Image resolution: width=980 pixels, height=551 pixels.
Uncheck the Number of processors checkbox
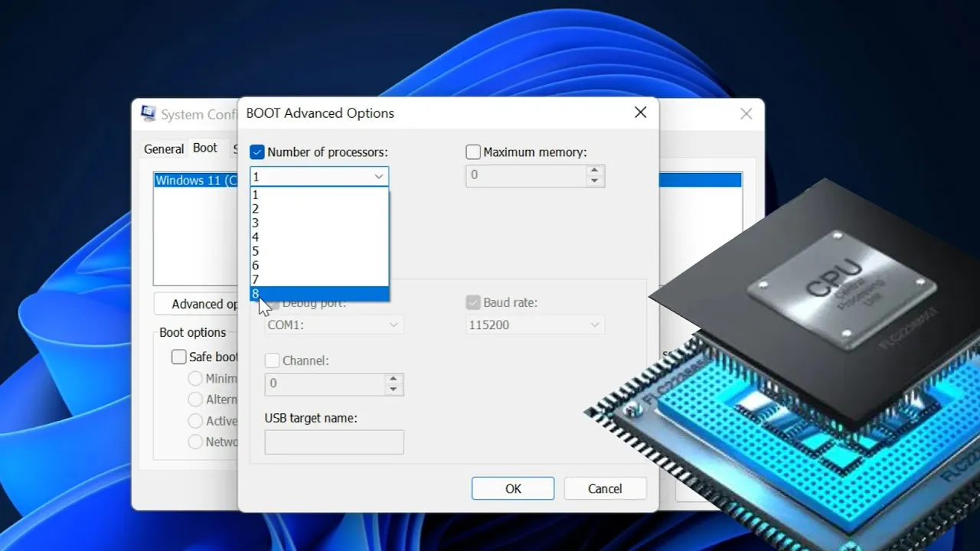pos(257,152)
